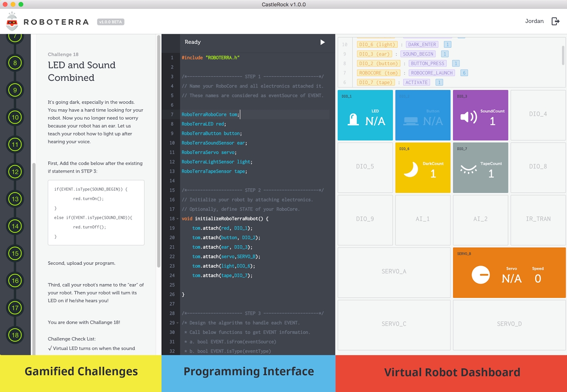Click the challenge list sidebar scrollbar

point(34,258)
